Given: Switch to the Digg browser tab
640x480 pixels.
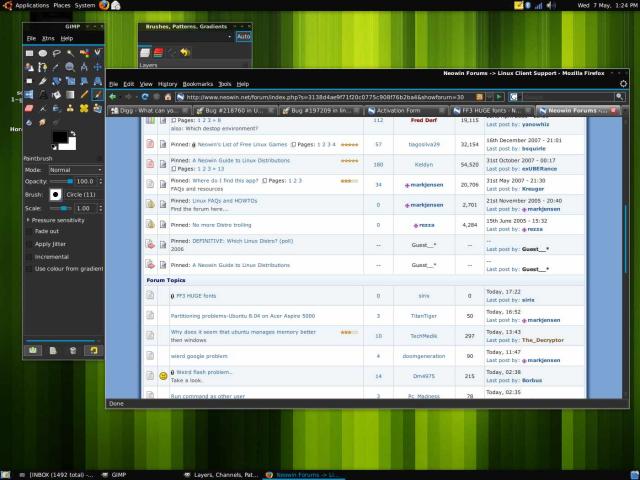Looking at the screenshot, I should pyautogui.click(x=150, y=111).
